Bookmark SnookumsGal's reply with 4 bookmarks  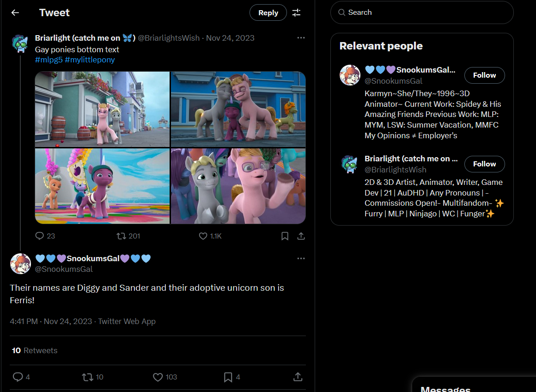[x=232, y=377]
